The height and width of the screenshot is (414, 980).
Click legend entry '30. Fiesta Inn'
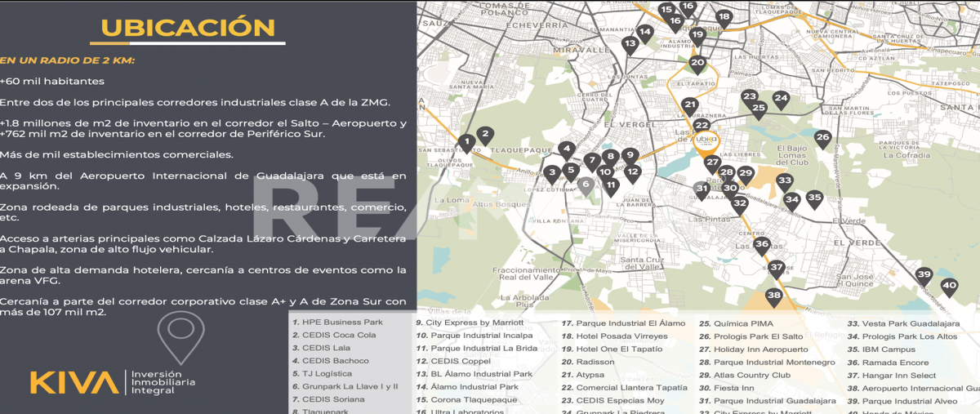click(727, 389)
